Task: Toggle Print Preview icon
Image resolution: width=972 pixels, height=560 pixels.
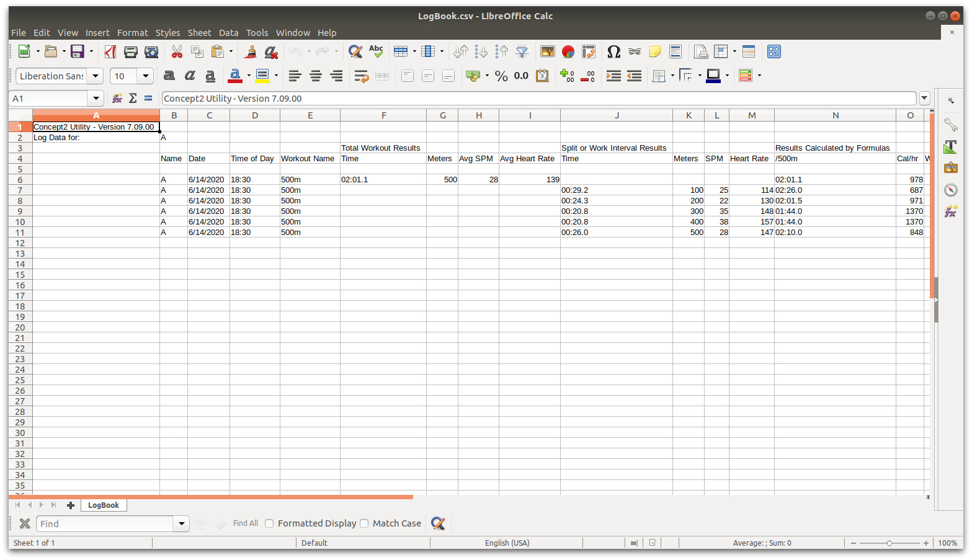Action: click(151, 51)
